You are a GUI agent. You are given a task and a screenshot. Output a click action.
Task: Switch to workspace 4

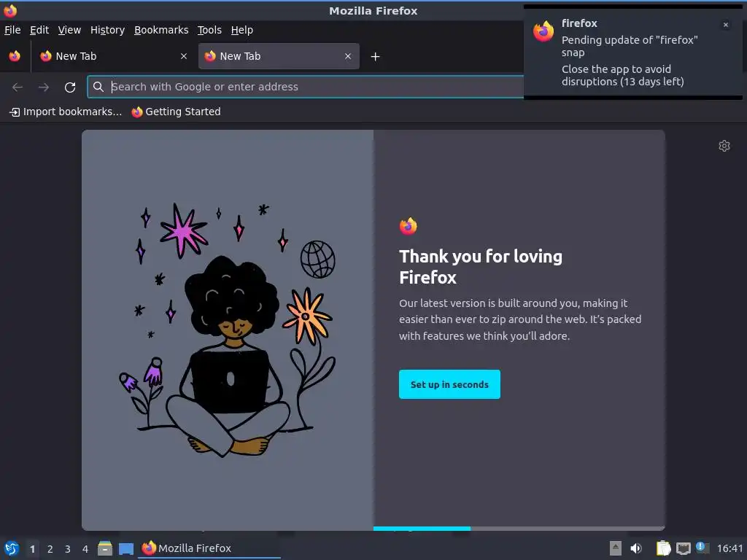point(85,549)
